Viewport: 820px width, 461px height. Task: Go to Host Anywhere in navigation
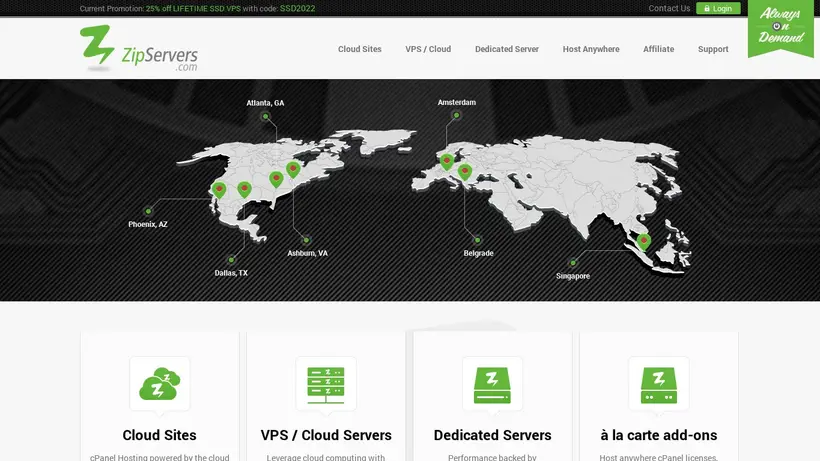click(x=591, y=49)
